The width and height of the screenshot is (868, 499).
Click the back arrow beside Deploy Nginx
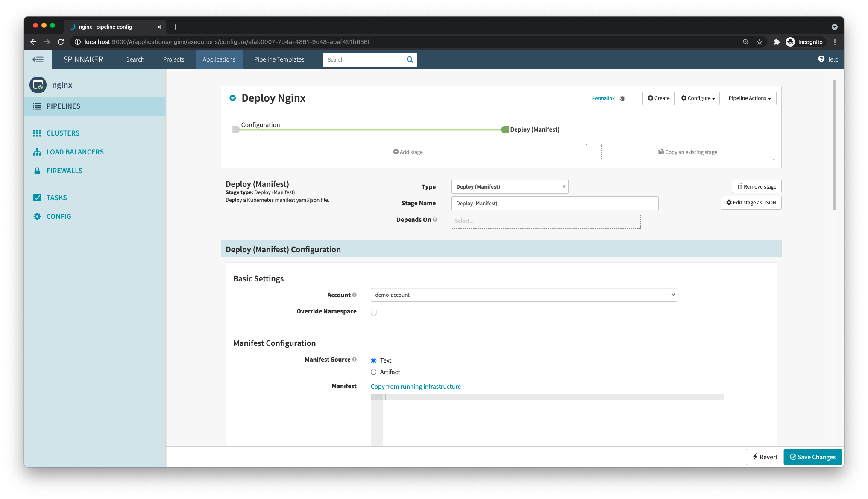click(x=233, y=98)
